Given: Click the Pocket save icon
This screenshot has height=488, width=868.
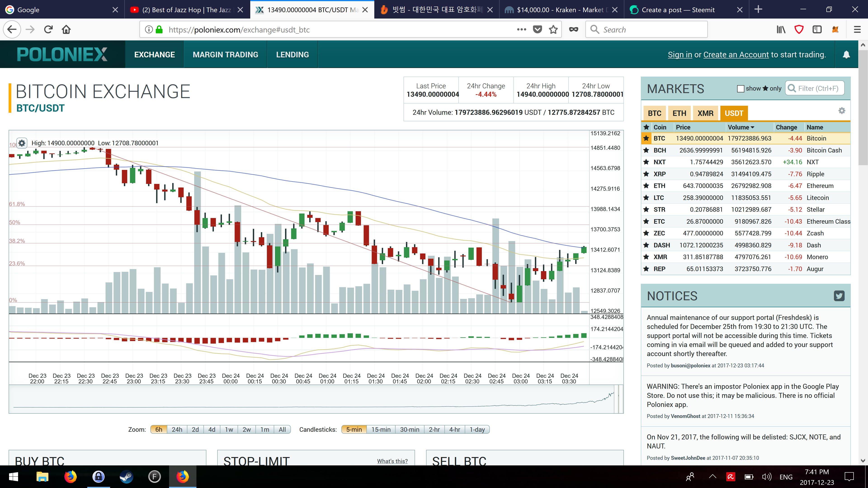Looking at the screenshot, I should tap(538, 30).
